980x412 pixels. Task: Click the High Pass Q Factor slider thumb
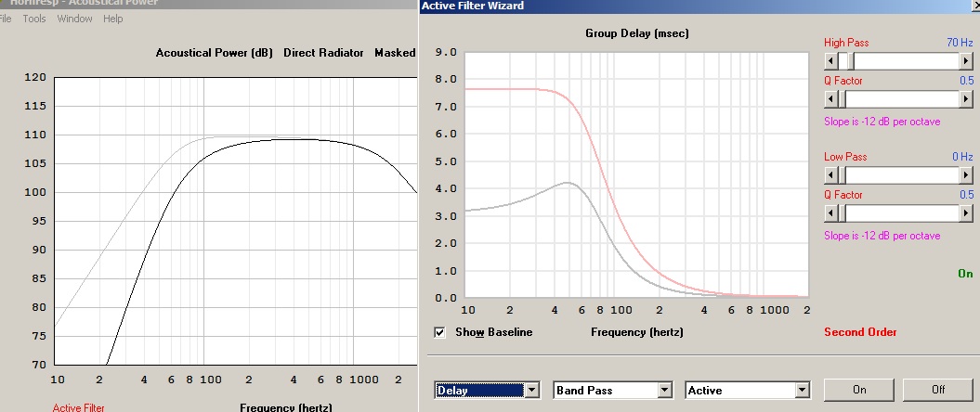[x=842, y=99]
